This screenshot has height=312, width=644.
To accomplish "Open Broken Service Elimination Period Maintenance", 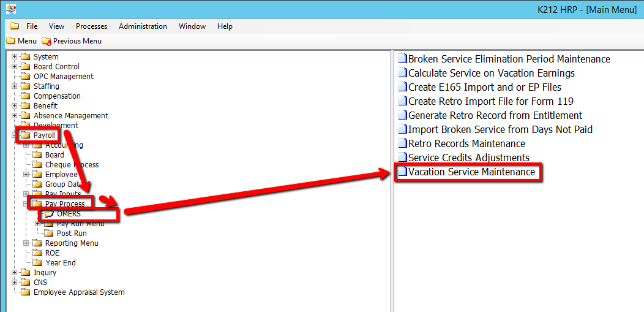I will (x=509, y=59).
